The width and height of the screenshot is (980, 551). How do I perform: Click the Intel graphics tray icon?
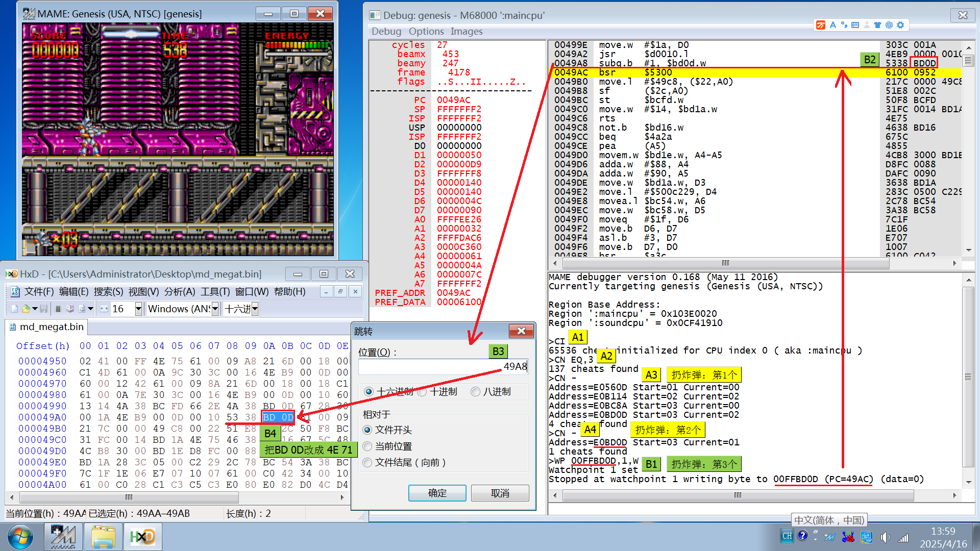click(x=867, y=537)
